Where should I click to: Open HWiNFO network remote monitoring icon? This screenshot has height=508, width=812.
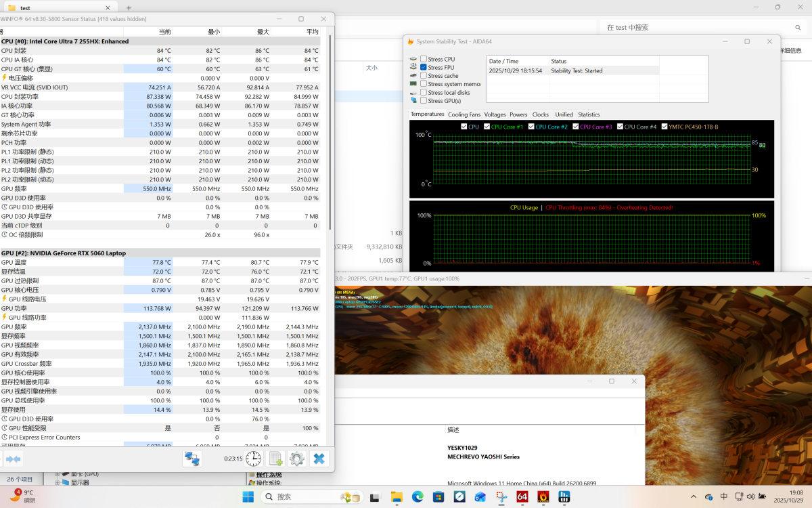point(192,459)
